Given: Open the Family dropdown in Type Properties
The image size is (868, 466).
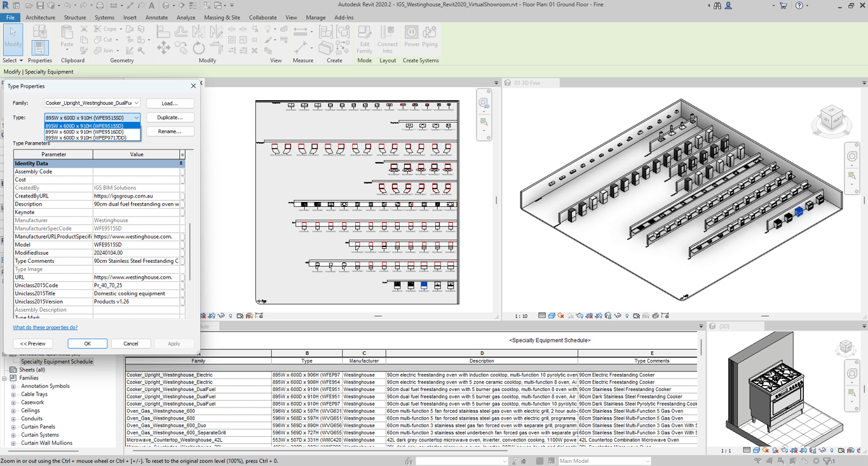Looking at the screenshot, I should [x=136, y=103].
